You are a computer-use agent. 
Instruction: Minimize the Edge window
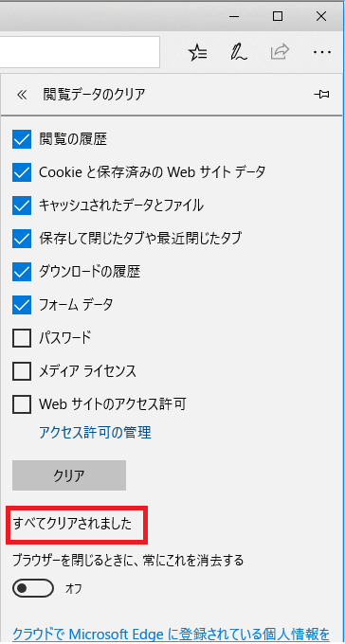[235, 16]
